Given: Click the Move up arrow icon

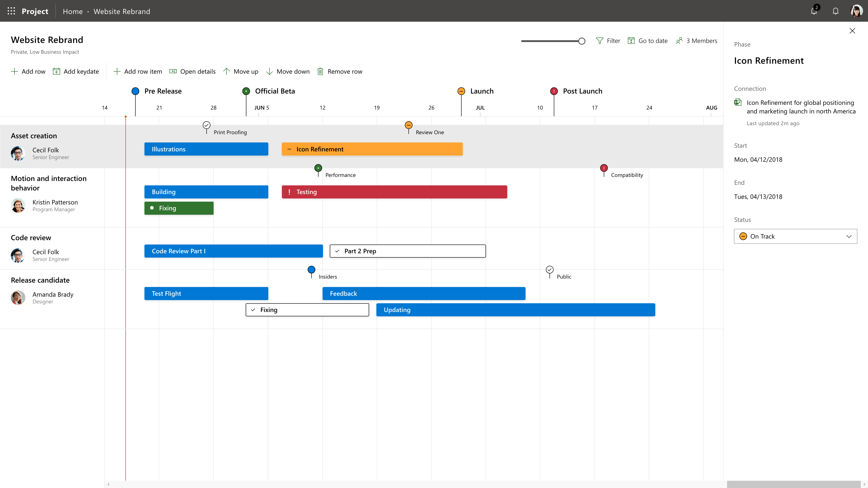Looking at the screenshot, I should coord(226,71).
